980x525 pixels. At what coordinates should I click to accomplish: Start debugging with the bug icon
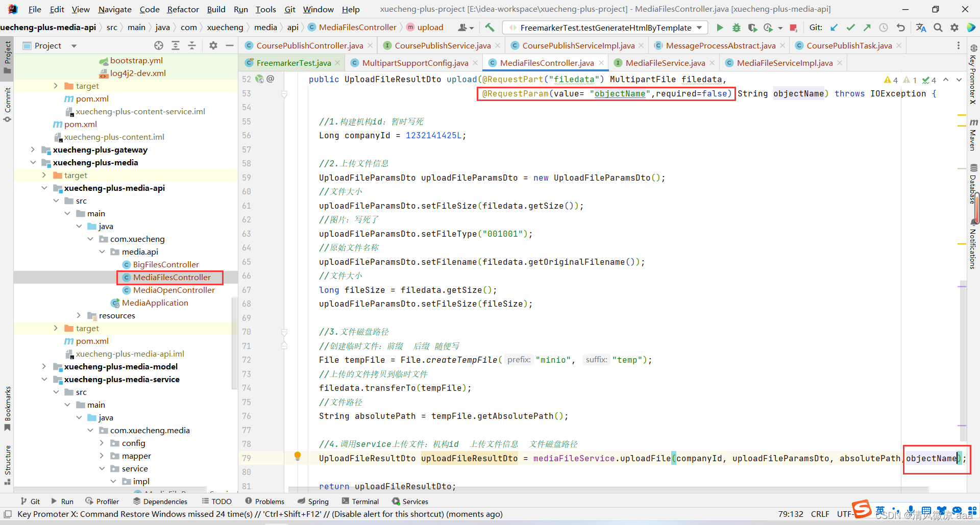tap(736, 28)
